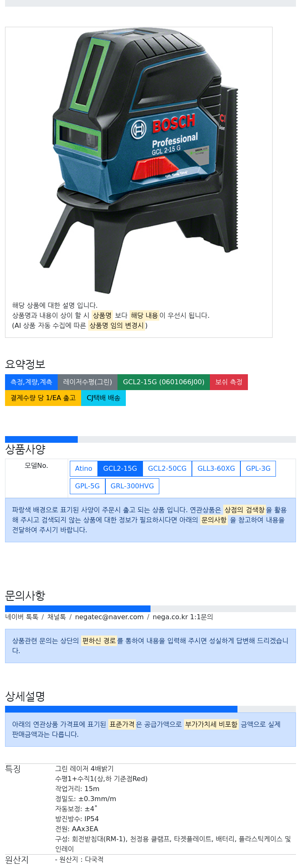Click the CJ택배 배송 shipping tag

click(x=103, y=398)
